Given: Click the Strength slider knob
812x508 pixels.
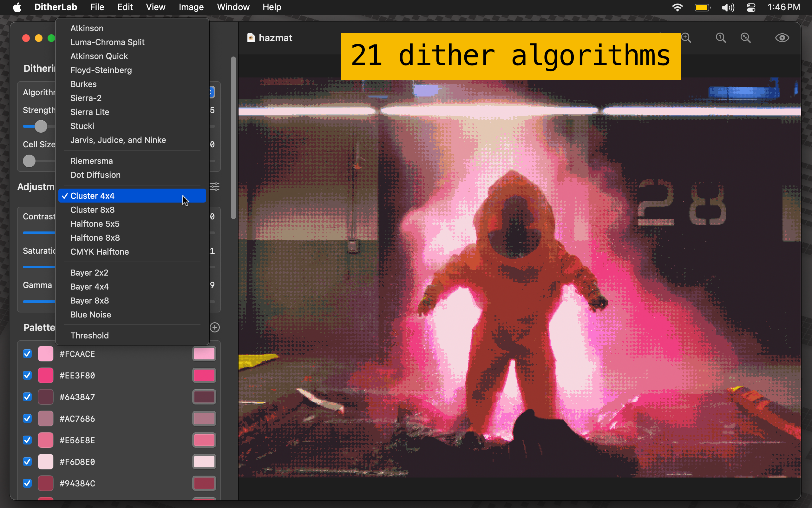Looking at the screenshot, I should [x=41, y=126].
